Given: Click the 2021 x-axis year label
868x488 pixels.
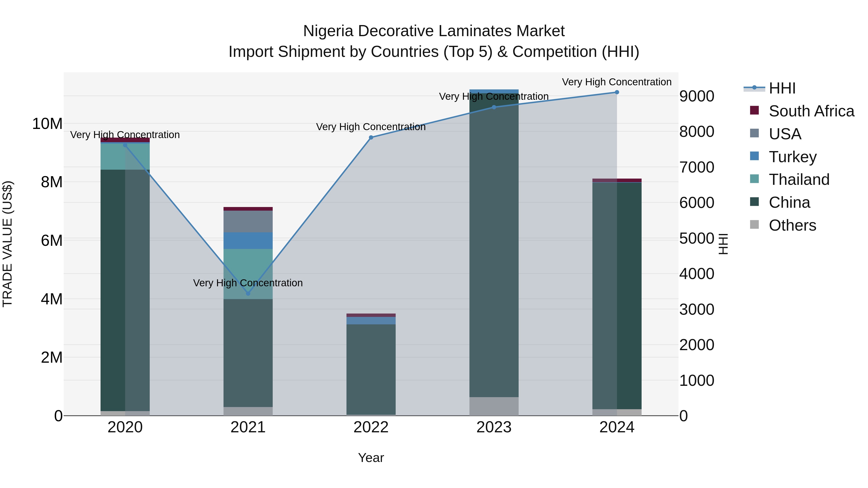Looking at the screenshot, I should click(x=248, y=427).
